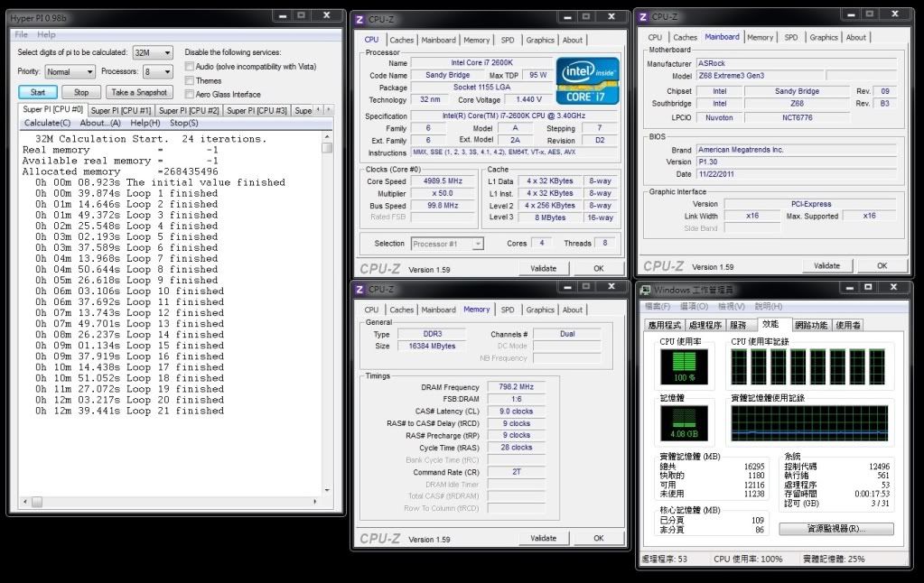The width and height of the screenshot is (924, 583).
Task: Open the About tab in top-middle CPU-Z
Action: click(x=573, y=40)
